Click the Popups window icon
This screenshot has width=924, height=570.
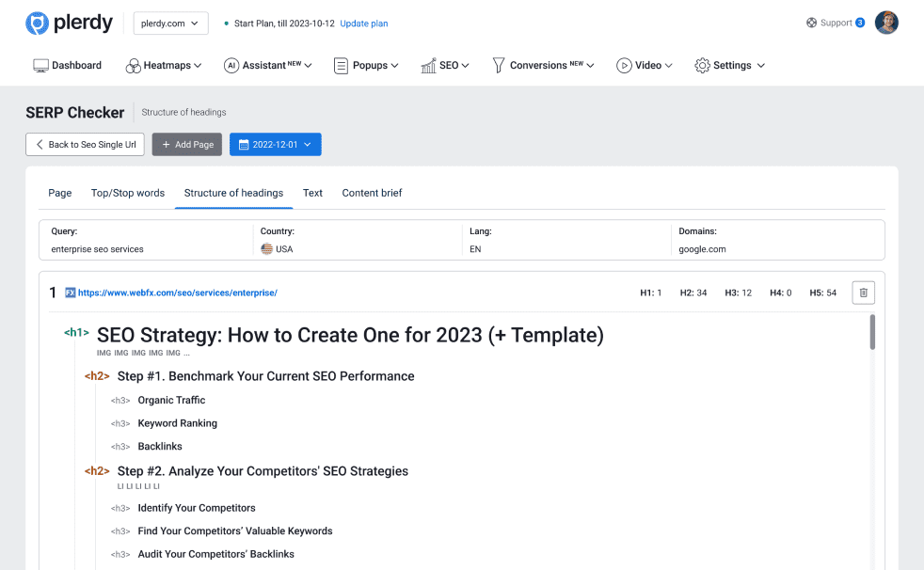point(341,66)
